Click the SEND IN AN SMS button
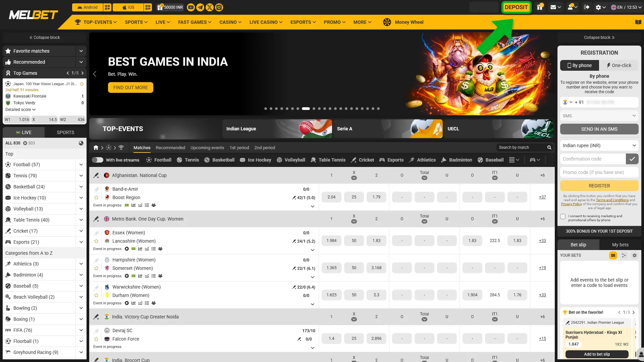The image size is (644, 362). [599, 129]
